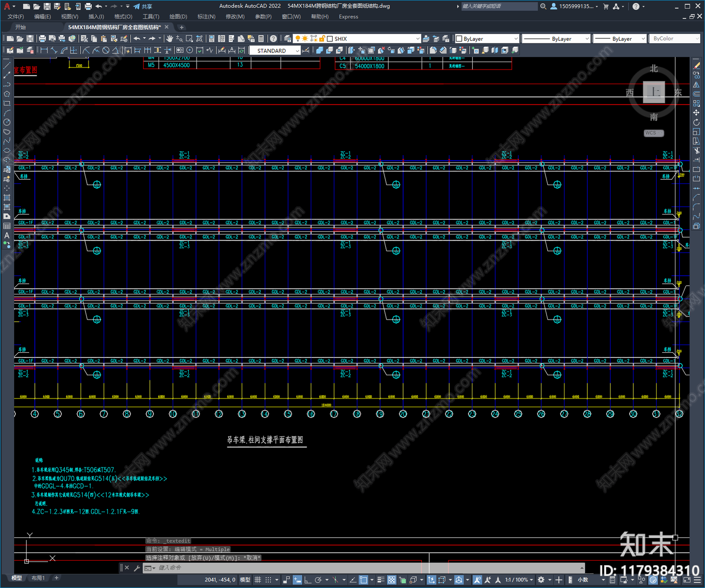Viewport: 705px width, 588px height.
Task: Open the Autodesk App Store cart icon
Action: [606, 6]
